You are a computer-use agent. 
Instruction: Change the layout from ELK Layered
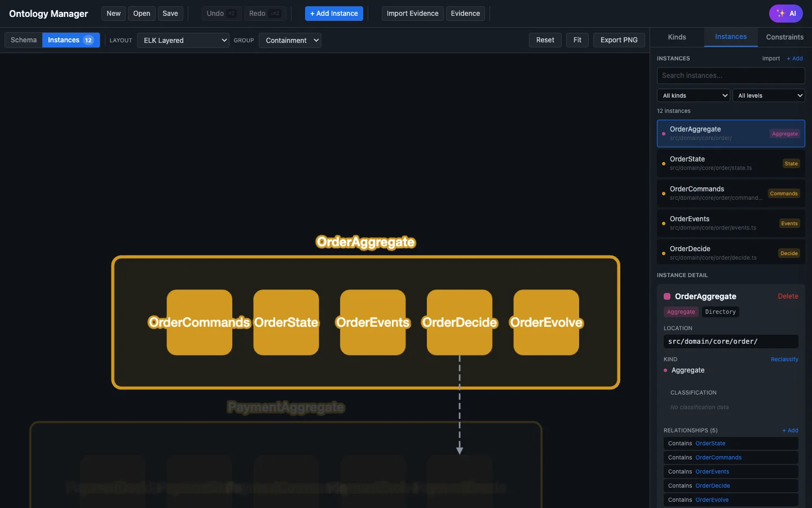(183, 40)
